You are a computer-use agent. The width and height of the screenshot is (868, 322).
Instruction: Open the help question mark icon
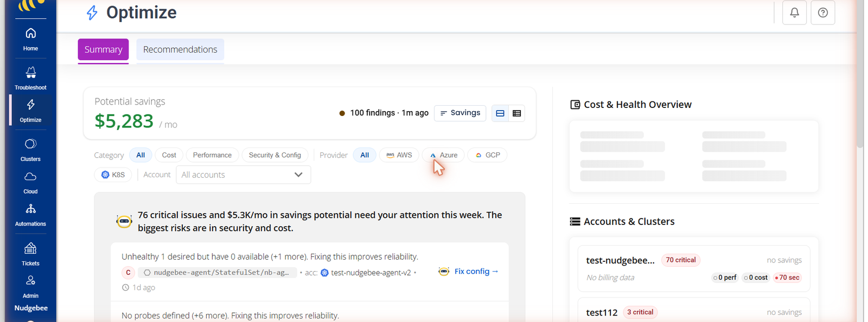[822, 12]
